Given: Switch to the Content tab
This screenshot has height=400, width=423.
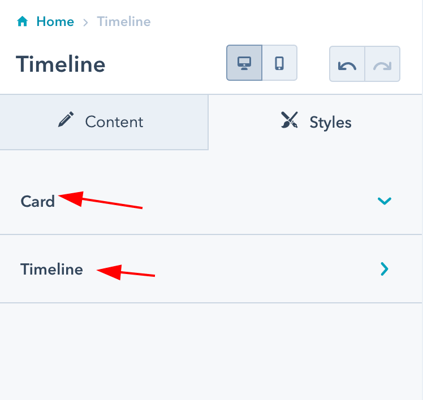Looking at the screenshot, I should tap(104, 122).
